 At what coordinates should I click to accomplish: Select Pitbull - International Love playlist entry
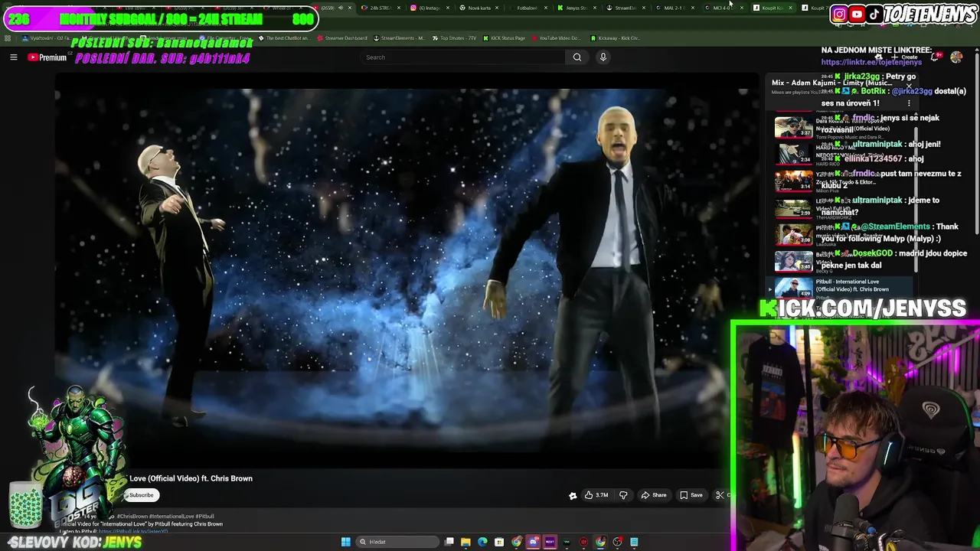coord(839,286)
